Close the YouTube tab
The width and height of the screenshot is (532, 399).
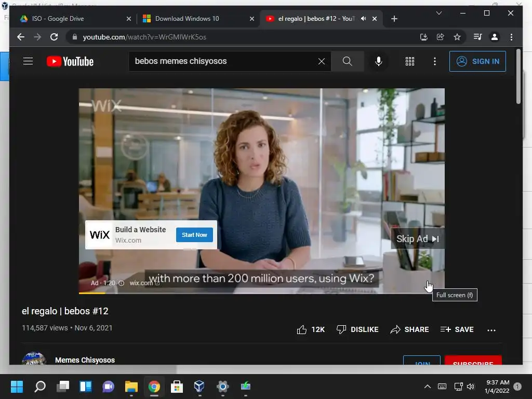tap(375, 19)
